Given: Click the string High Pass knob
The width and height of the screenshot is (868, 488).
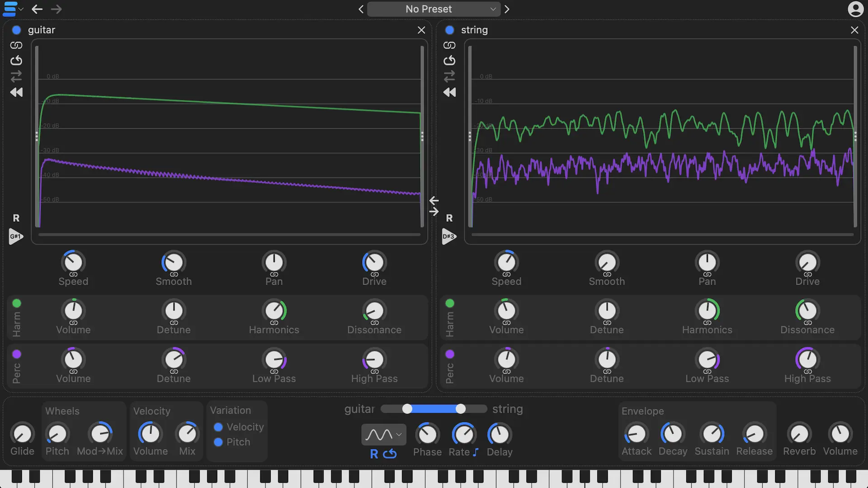Looking at the screenshot, I should (x=807, y=359).
